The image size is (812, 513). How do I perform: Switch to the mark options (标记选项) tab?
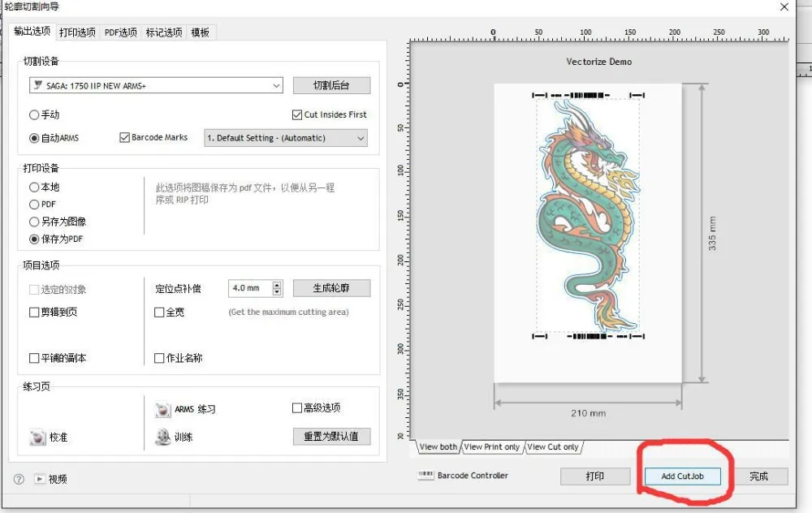point(164,32)
